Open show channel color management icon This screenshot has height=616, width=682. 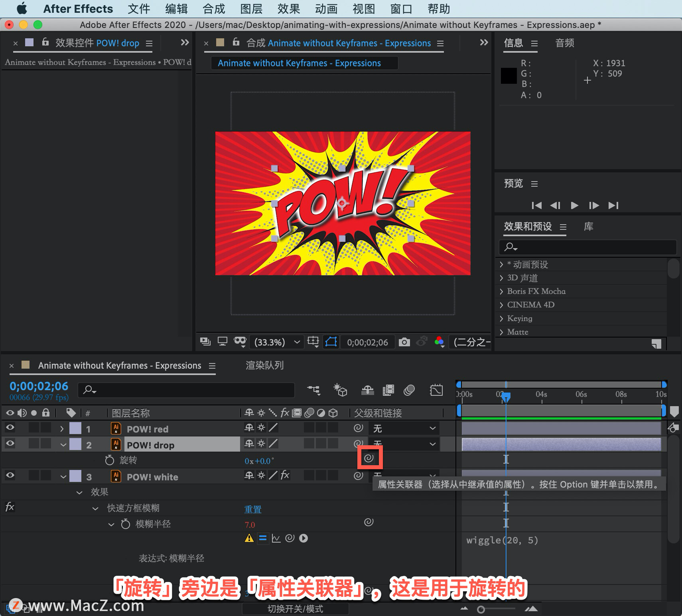click(440, 342)
